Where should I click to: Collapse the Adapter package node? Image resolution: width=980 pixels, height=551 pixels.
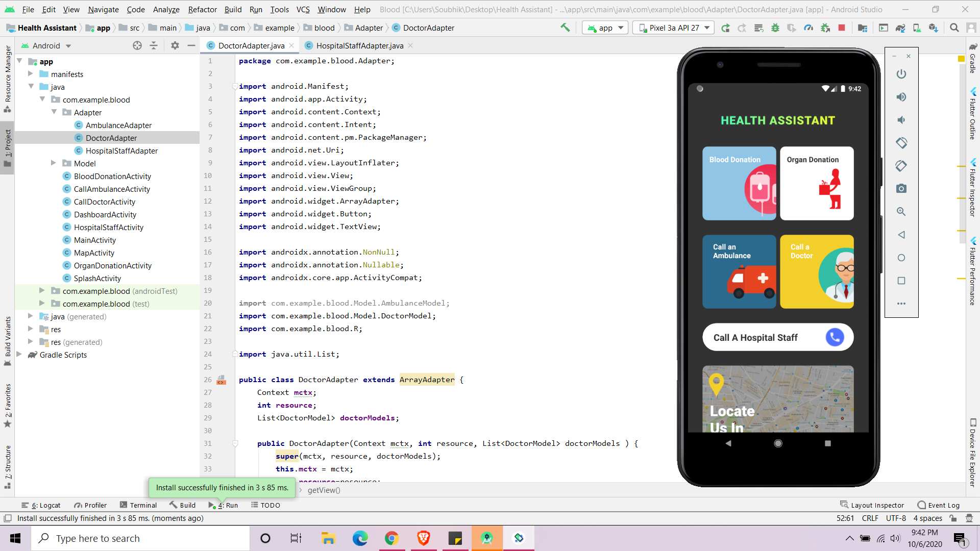click(x=54, y=112)
